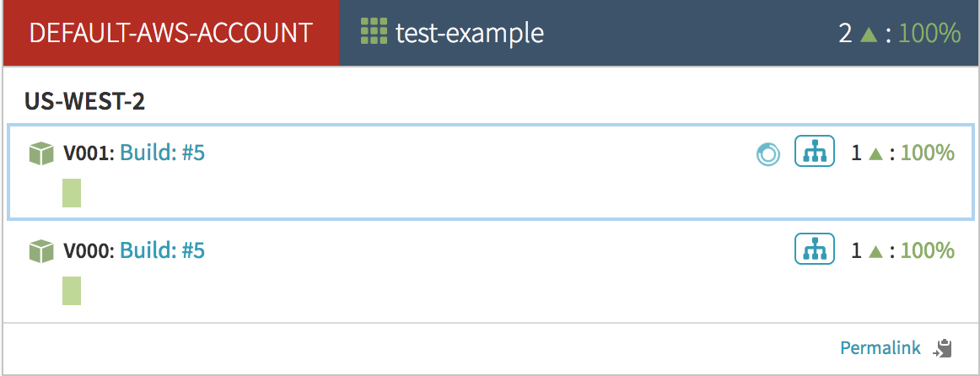Viewport: 980px width, 376px height.
Task: Click the Permalink link
Action: [880, 347]
